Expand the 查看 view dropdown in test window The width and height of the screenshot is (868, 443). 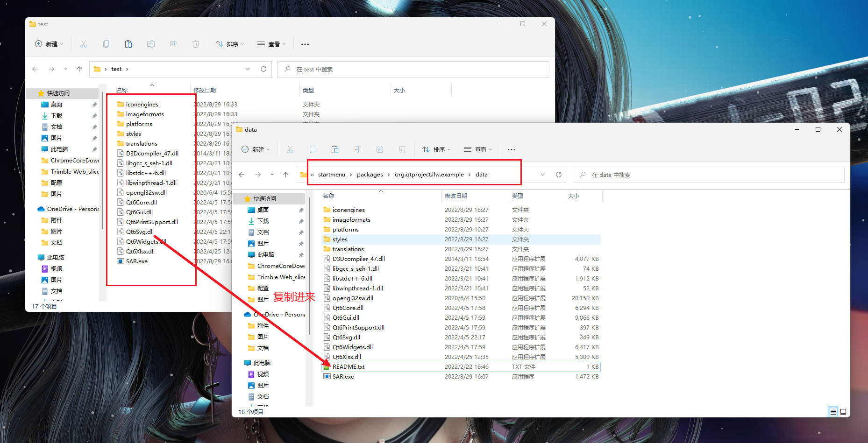[271, 44]
